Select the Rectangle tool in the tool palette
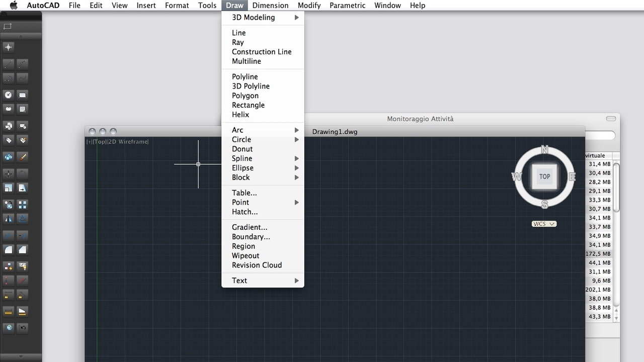 click(x=23, y=95)
